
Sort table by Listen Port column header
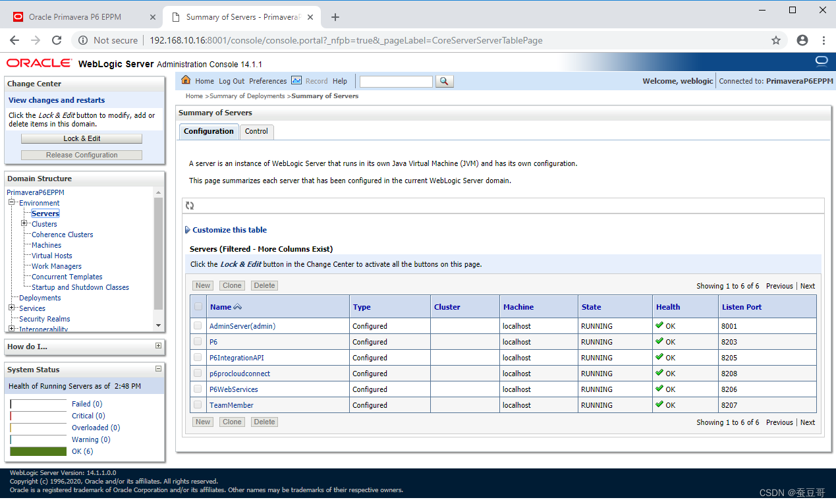pos(742,307)
